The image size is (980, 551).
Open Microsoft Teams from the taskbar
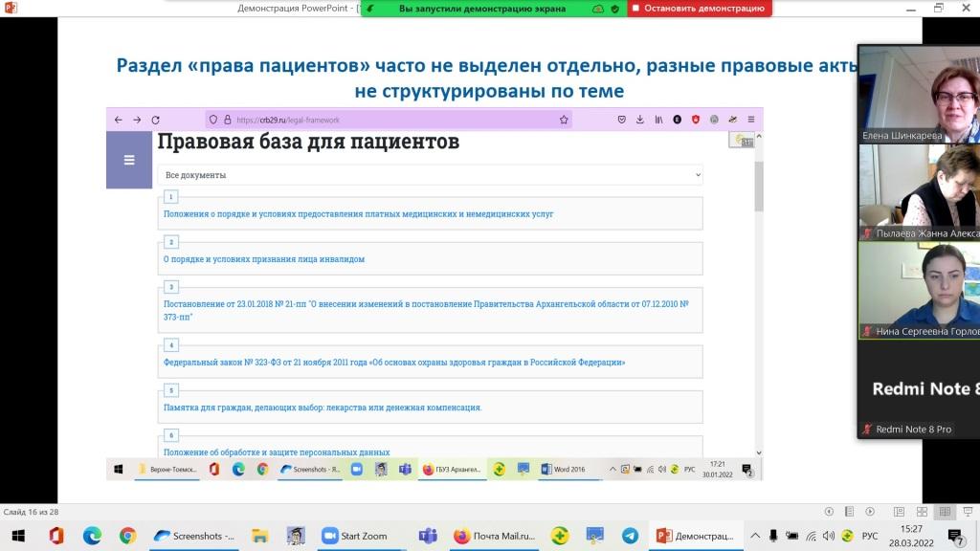tap(428, 536)
